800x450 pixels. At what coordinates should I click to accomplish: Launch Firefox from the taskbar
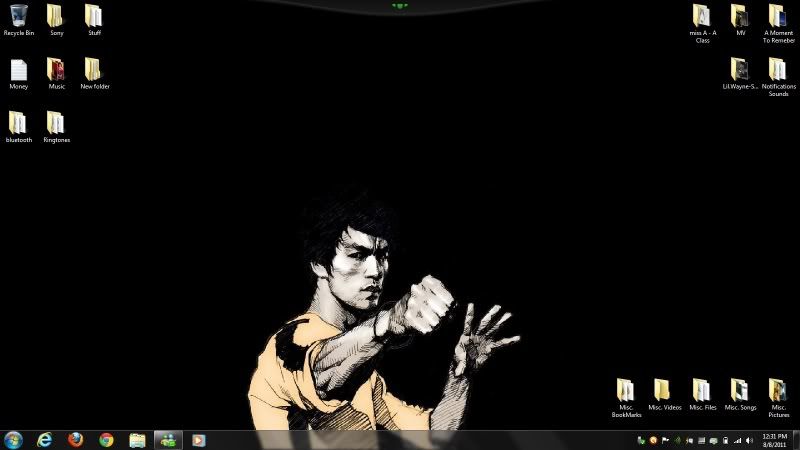pos(76,440)
